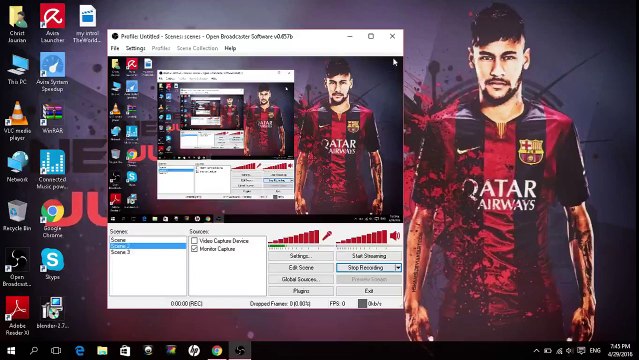Launch Microsoft Edge from taskbar
Viewport: 639px width, 360px height.
click(79, 351)
